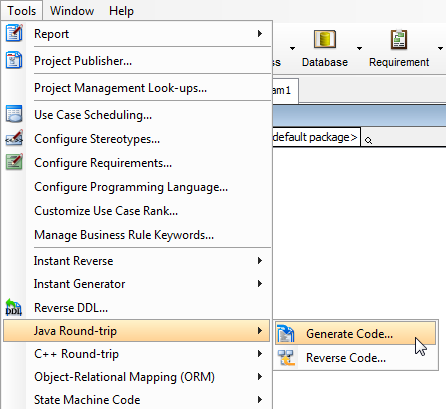This screenshot has width=446, height=409.
Task: Select Reverse Code... from the submenu
Action: 356,357
